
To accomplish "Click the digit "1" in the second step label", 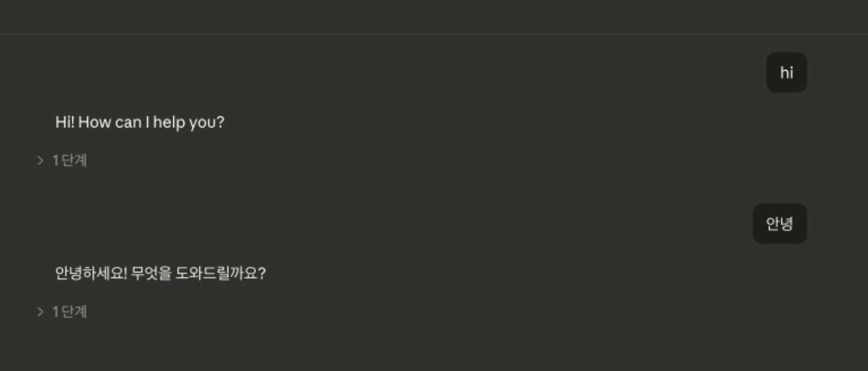I will (x=56, y=311).
